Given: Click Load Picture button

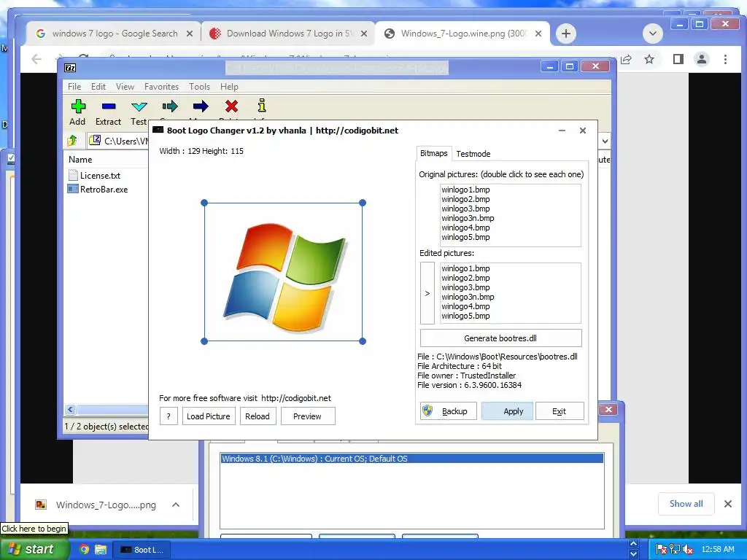Looking at the screenshot, I should click(209, 416).
